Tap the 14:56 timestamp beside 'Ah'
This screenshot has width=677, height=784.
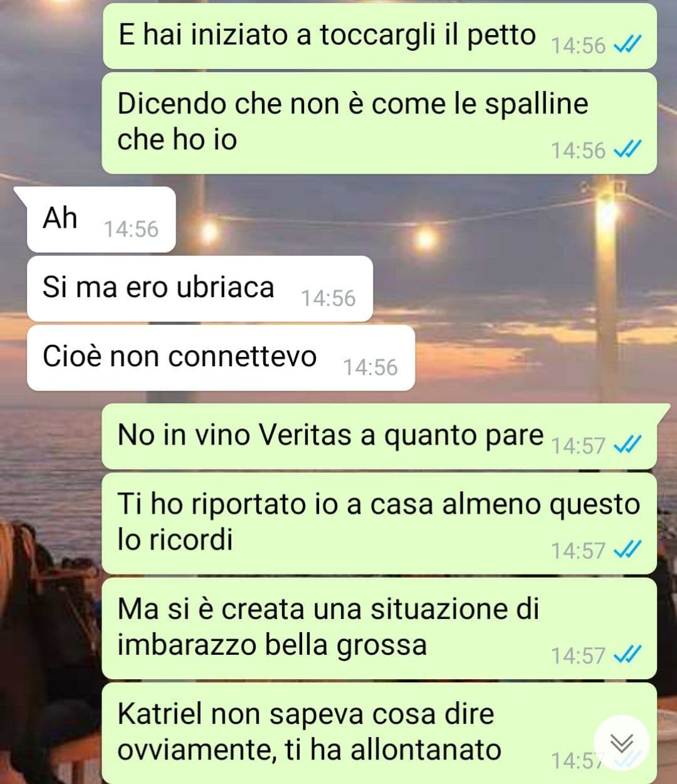pyautogui.click(x=131, y=229)
